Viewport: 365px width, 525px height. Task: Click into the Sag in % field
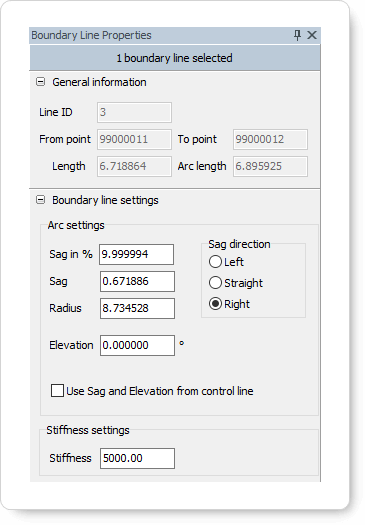137,254
